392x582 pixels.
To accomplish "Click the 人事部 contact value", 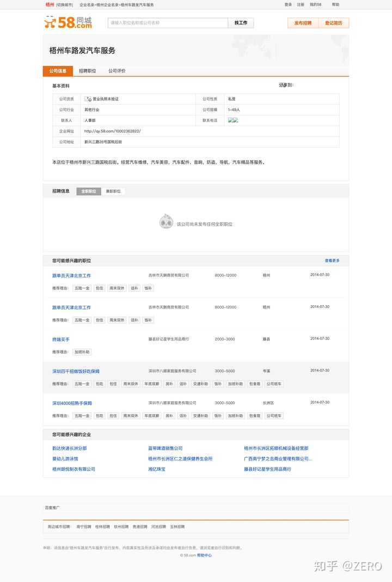I will point(90,120).
